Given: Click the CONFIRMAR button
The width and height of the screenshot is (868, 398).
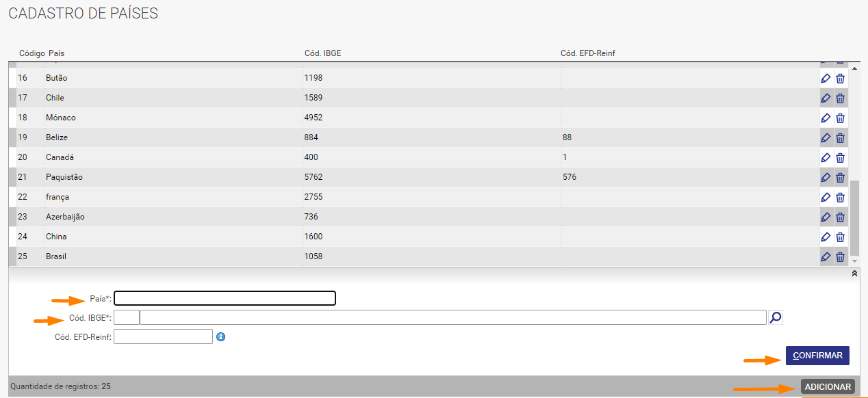Looking at the screenshot, I should point(817,356).
